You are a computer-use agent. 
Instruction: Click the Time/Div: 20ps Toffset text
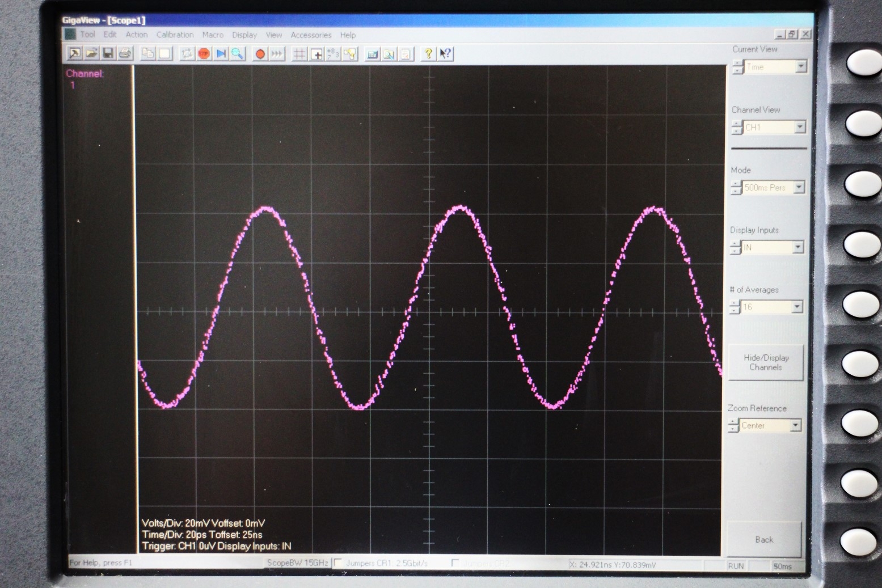click(202, 535)
